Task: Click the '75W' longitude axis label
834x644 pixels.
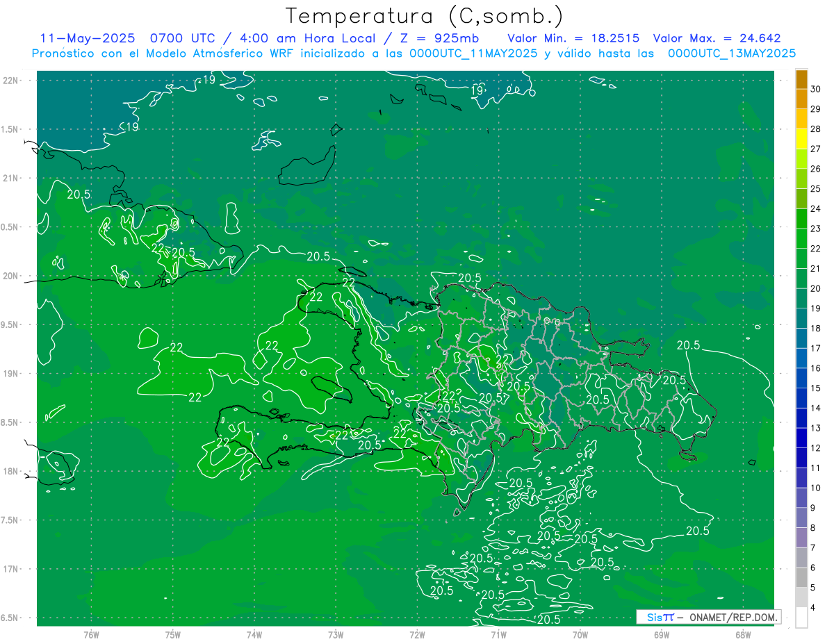Action: point(173,635)
